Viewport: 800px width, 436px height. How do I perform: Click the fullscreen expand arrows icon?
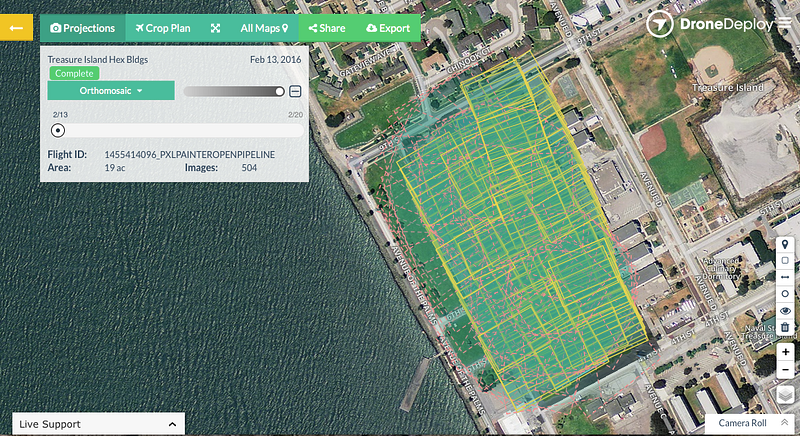coord(215,28)
